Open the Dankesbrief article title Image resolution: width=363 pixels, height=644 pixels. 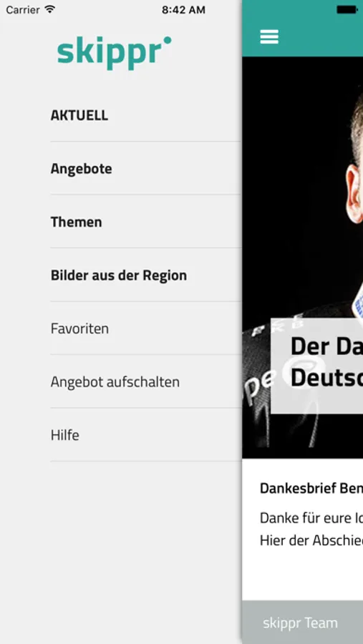coord(311,488)
